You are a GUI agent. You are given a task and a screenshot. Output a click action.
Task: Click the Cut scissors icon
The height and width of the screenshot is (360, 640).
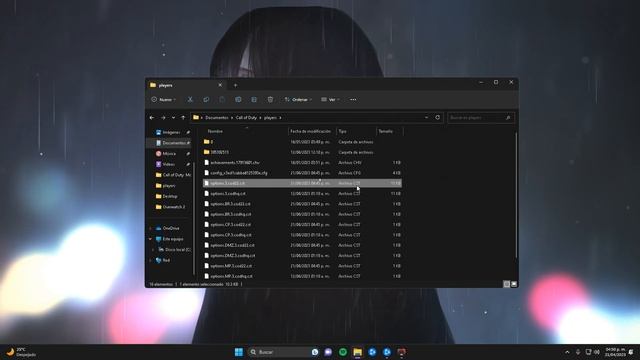[190, 100]
